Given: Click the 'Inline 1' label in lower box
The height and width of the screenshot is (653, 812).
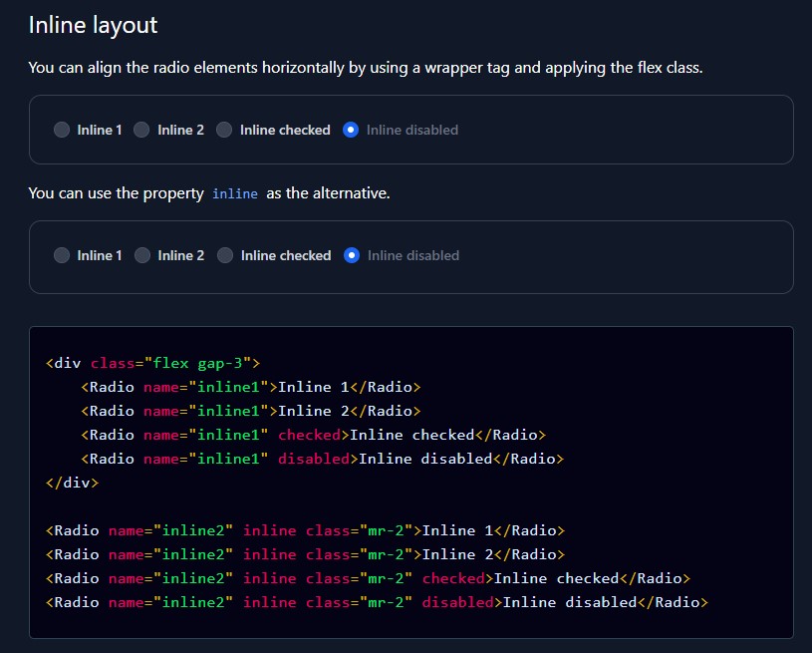Looking at the screenshot, I should pyautogui.click(x=100, y=256).
